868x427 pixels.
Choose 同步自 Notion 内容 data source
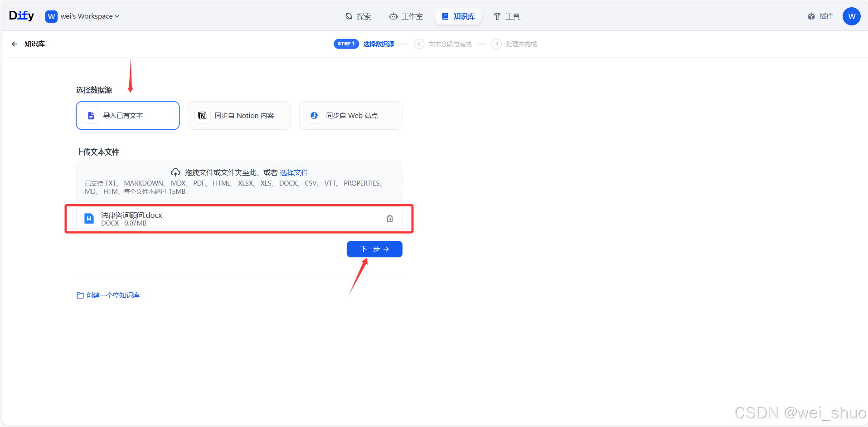point(239,115)
